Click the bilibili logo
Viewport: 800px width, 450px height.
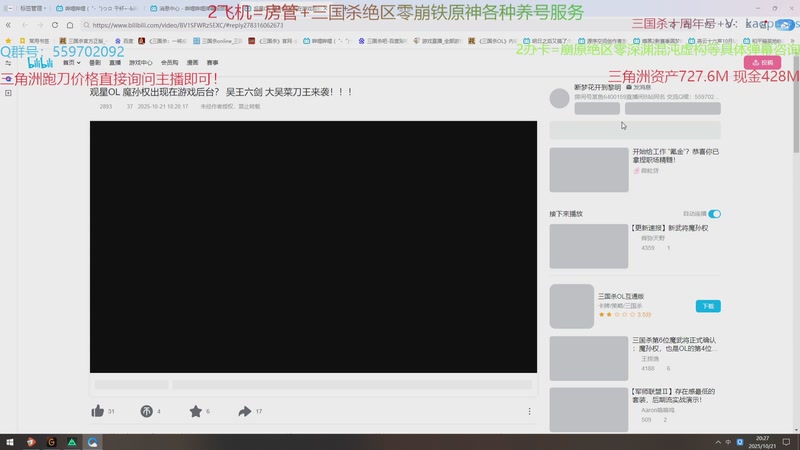pos(40,63)
